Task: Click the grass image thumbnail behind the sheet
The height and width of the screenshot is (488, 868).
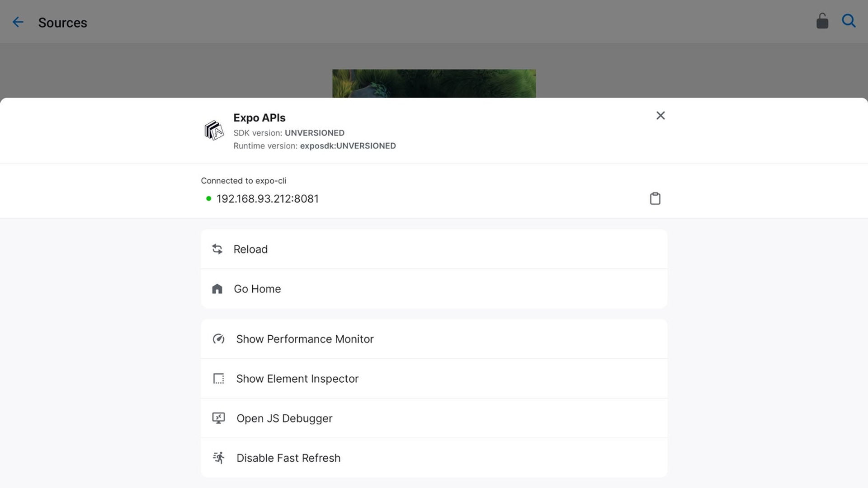Action: point(434,84)
